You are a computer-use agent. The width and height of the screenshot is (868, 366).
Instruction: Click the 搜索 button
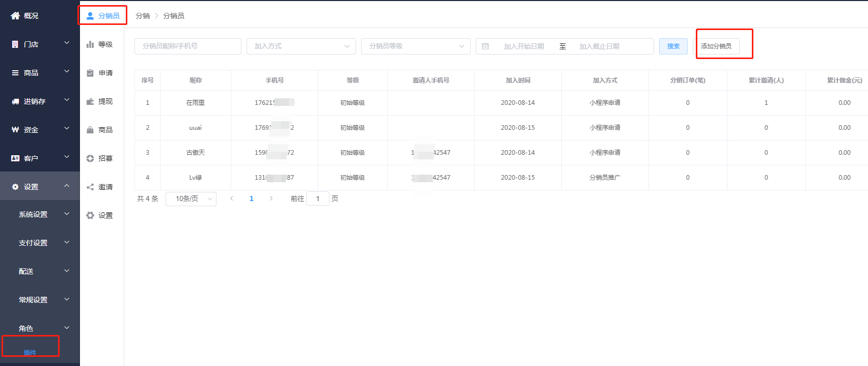[x=673, y=46]
